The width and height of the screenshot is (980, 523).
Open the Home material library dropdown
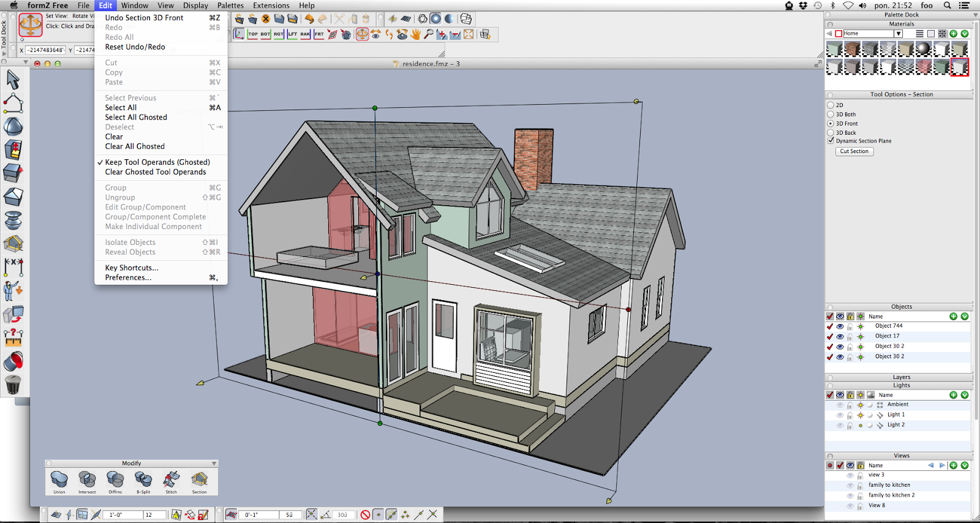coord(898,34)
